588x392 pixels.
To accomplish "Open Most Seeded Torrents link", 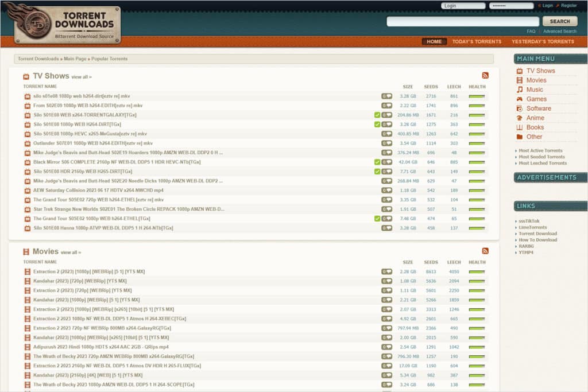I will pos(541,157).
